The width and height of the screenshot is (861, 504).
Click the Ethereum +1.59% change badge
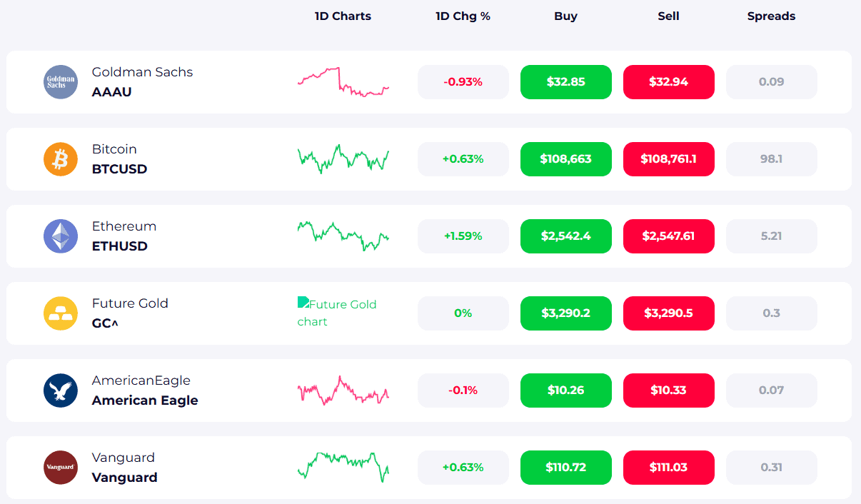(x=463, y=236)
